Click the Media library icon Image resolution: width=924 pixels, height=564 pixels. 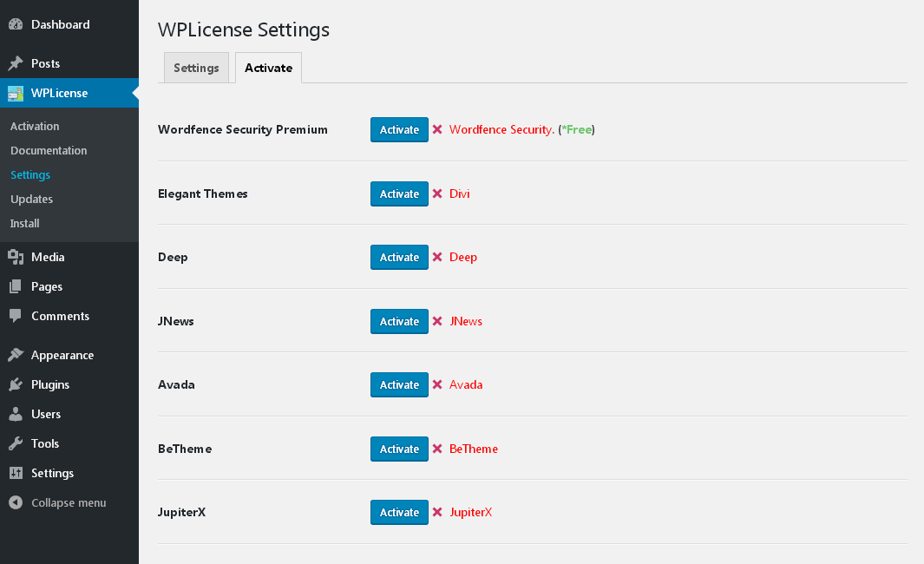click(16, 257)
